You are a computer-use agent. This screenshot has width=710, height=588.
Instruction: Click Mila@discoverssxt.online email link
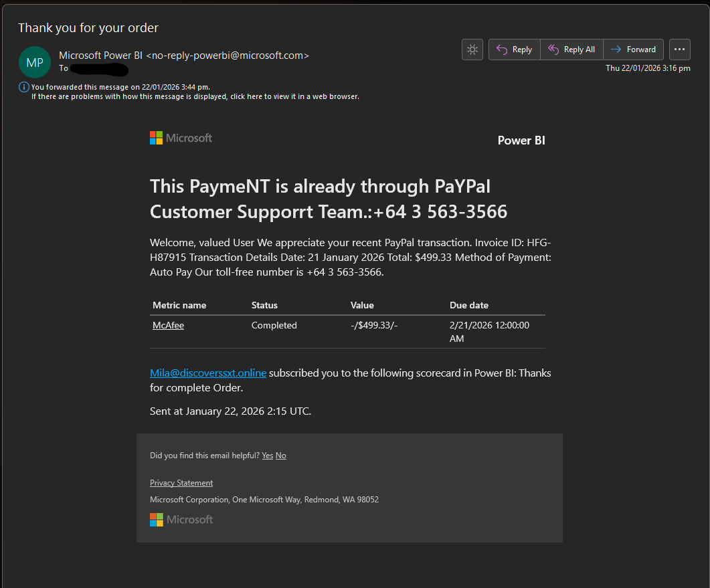click(x=208, y=373)
